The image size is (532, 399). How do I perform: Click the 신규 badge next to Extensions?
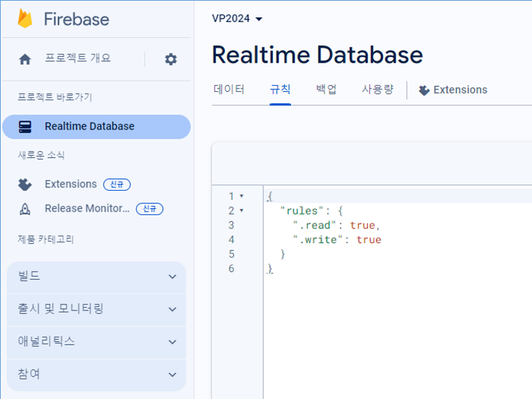point(117,185)
